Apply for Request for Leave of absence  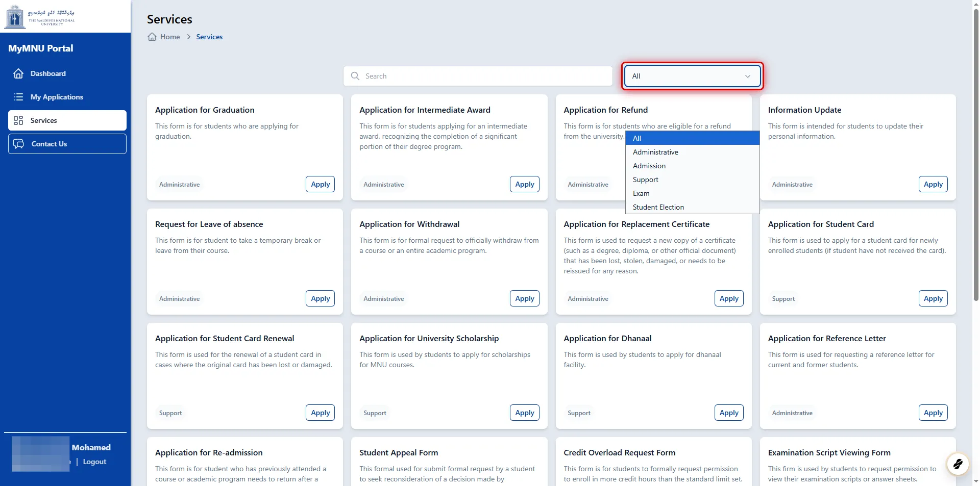(320, 298)
